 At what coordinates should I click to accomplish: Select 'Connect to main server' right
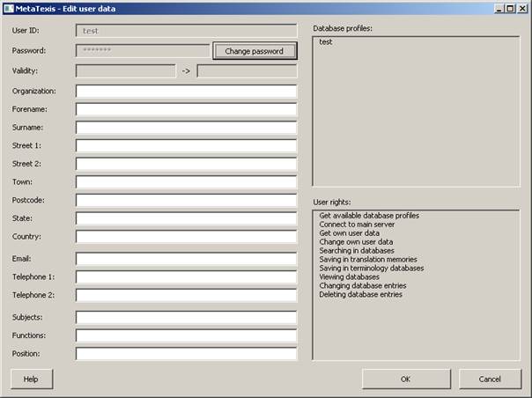pyautogui.click(x=357, y=225)
